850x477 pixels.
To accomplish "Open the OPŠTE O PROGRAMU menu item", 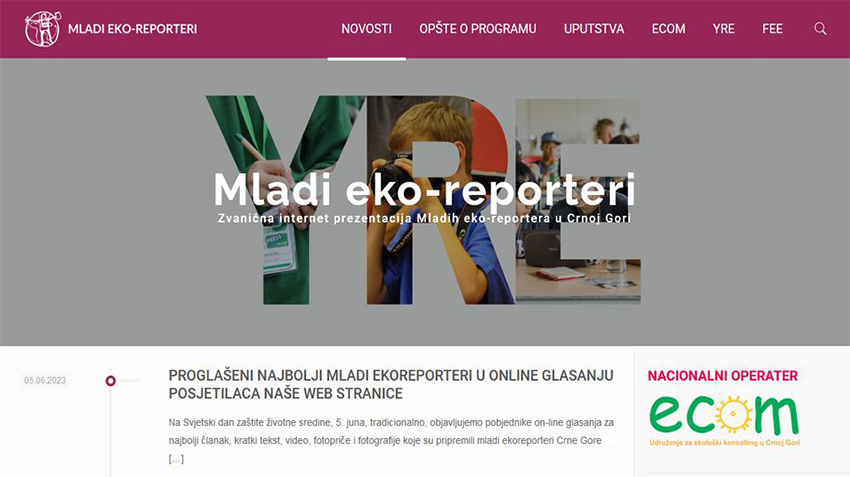I will coord(478,29).
